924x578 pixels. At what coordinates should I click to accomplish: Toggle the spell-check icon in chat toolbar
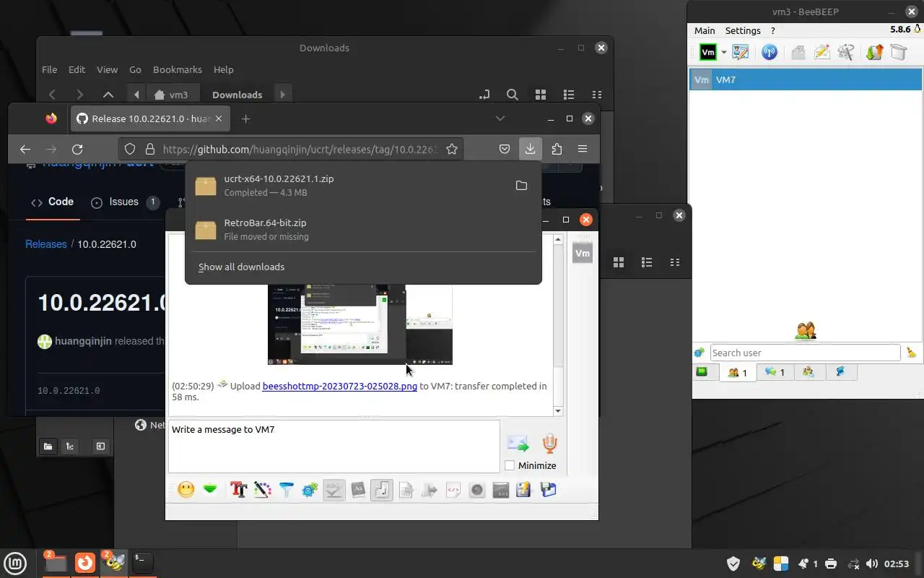[334, 490]
